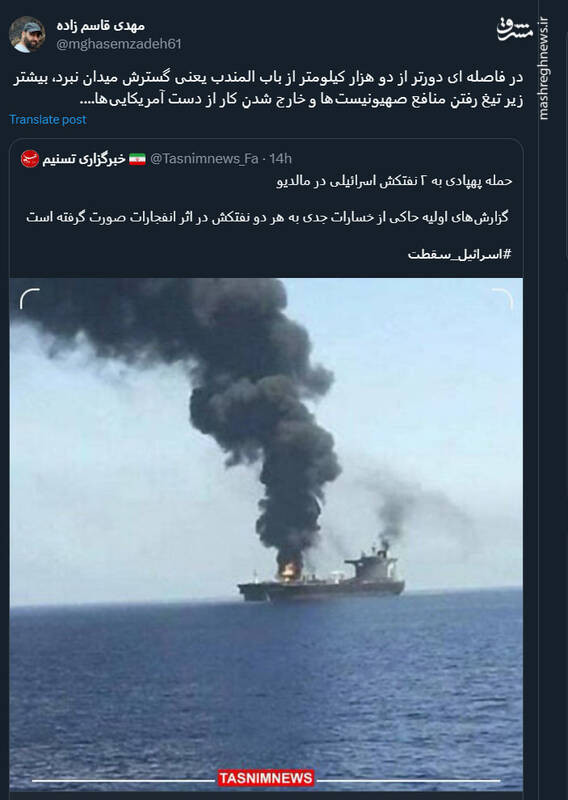Click the quoted tweet headline about Maldives
This screenshot has height=800, width=568.
point(394,181)
